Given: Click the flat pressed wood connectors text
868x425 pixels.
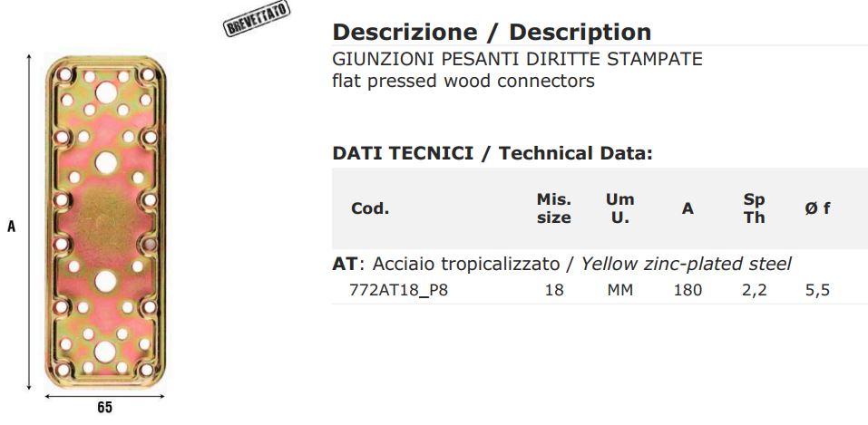Looking at the screenshot, I should point(464,81).
